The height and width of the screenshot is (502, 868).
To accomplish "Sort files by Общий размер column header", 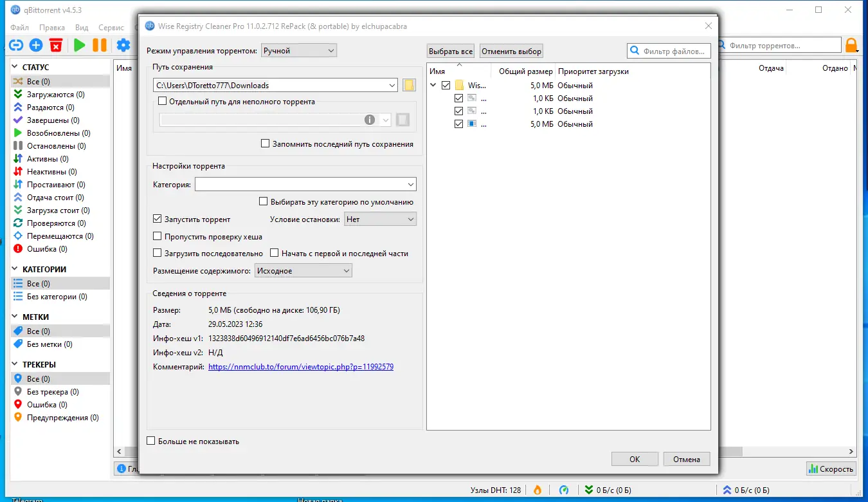I will click(x=525, y=71).
